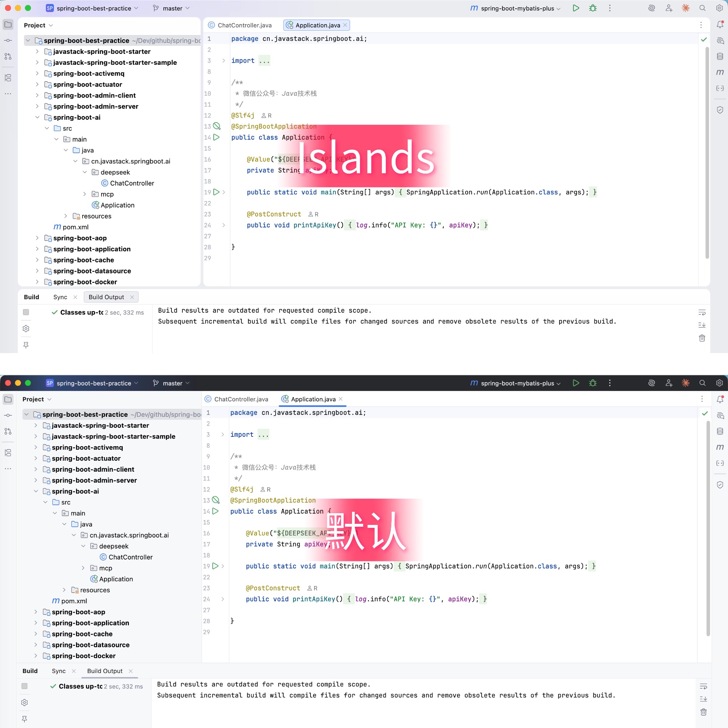Open the Database tool window in the light-titlebar window
This screenshot has width=728, height=728.
coord(719,56)
